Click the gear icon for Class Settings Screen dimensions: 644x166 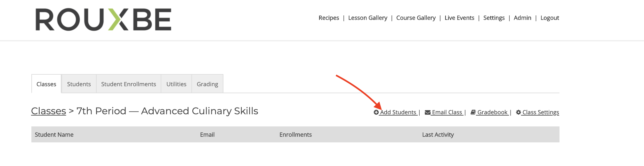tap(519, 112)
